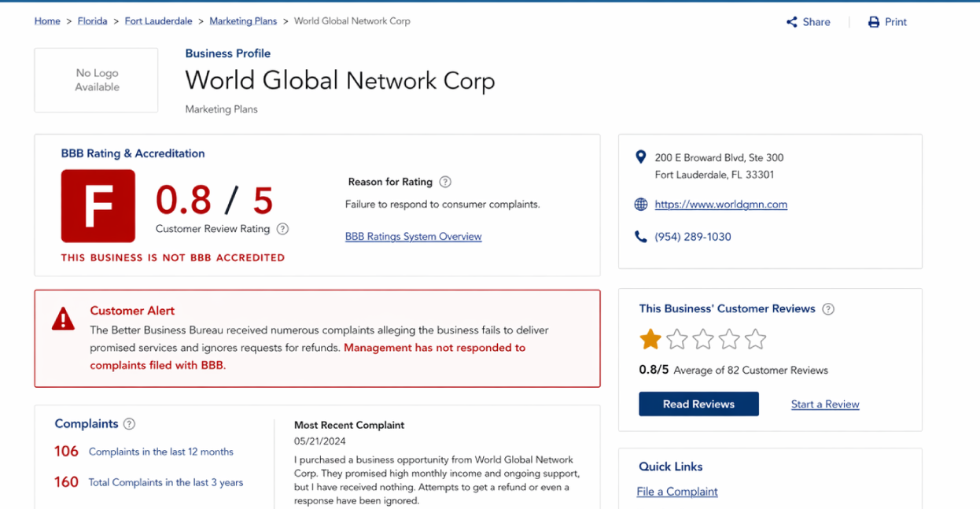Visit the worldgmn.com website link
The image size is (980, 509).
[720, 205]
